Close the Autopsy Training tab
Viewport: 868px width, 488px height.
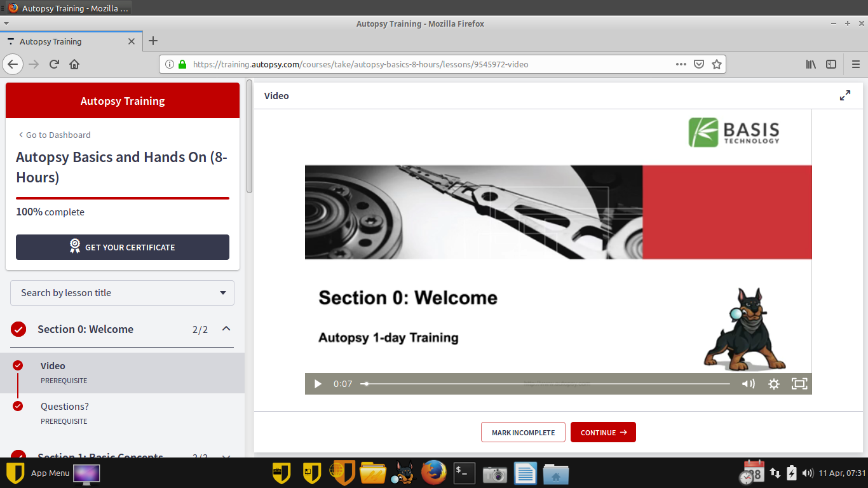tap(132, 41)
